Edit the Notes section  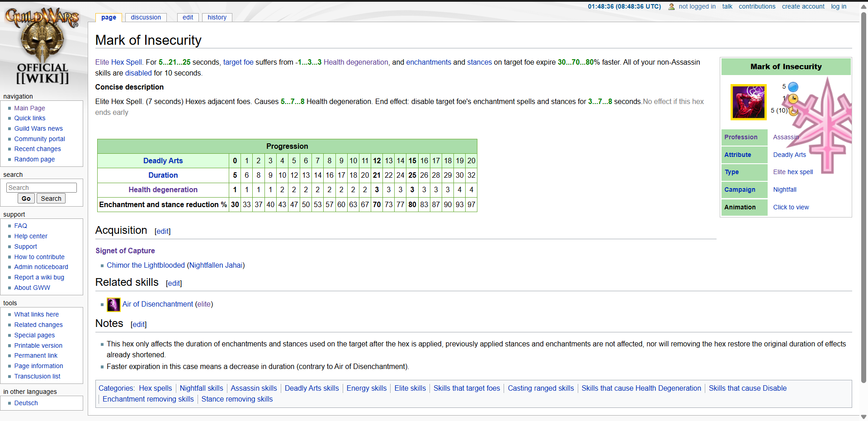[138, 325]
